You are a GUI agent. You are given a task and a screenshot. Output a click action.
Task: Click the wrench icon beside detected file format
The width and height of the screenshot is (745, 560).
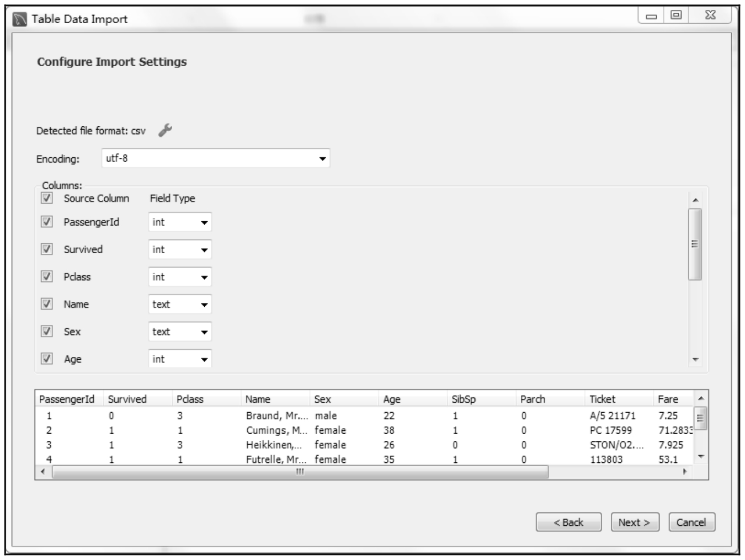[x=165, y=130]
